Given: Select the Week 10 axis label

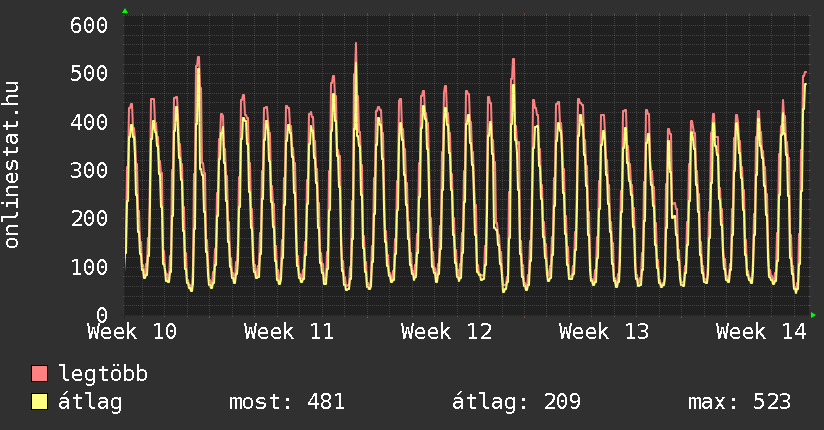Looking at the screenshot, I should click(x=132, y=331).
